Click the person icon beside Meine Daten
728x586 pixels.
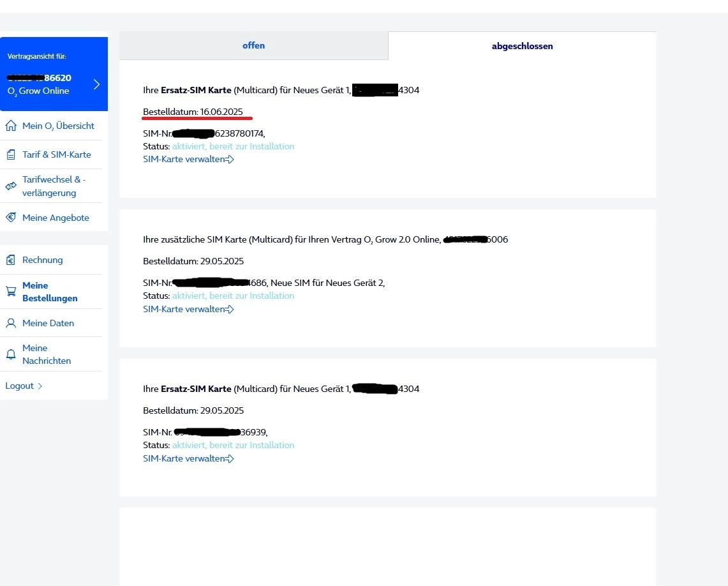tap(11, 323)
